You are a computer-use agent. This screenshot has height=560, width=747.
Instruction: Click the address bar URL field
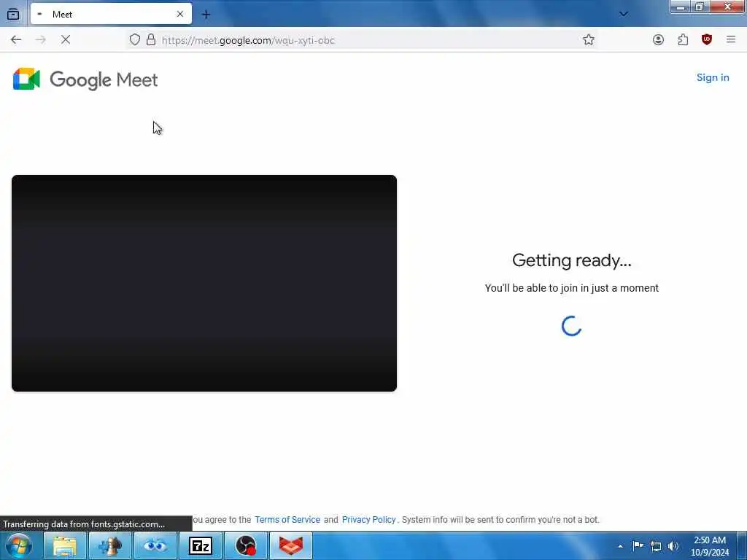(x=362, y=40)
